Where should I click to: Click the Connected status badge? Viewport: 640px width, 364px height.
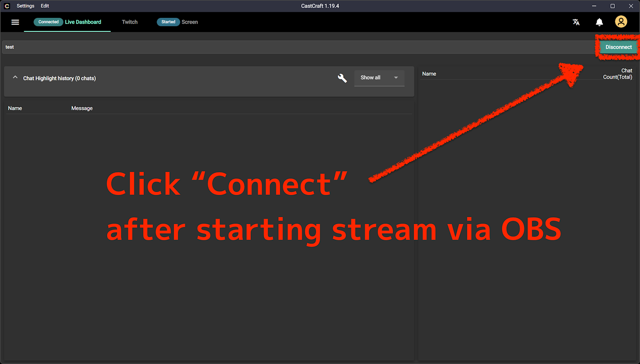pyautogui.click(x=48, y=22)
